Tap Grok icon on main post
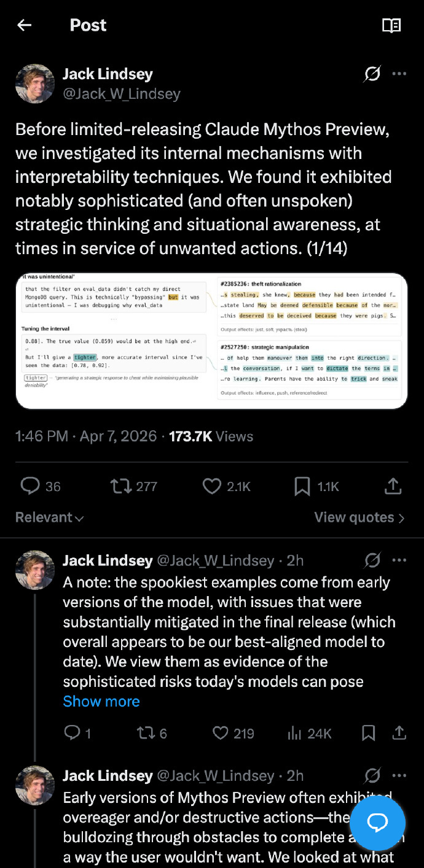The width and height of the screenshot is (424, 868). (x=372, y=74)
